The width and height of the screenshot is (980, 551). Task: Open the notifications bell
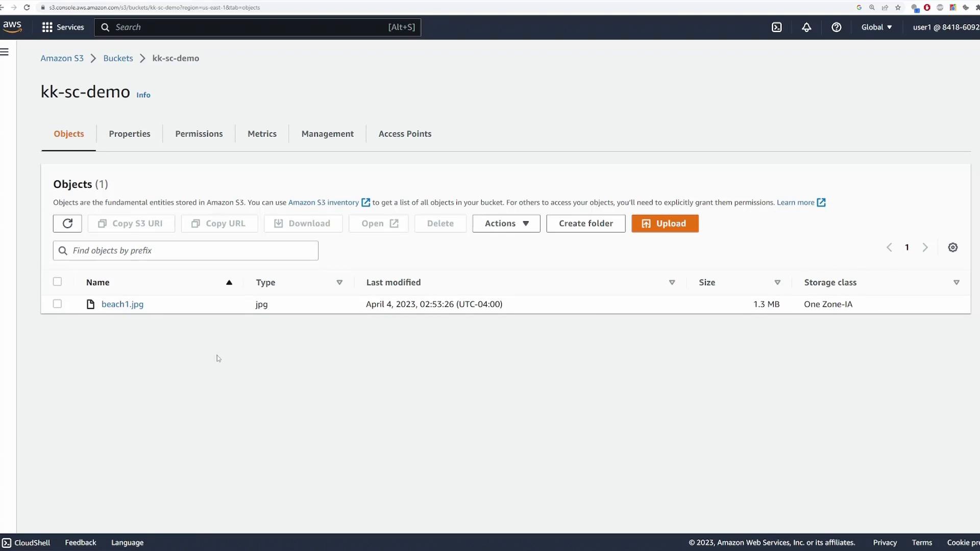tap(806, 27)
